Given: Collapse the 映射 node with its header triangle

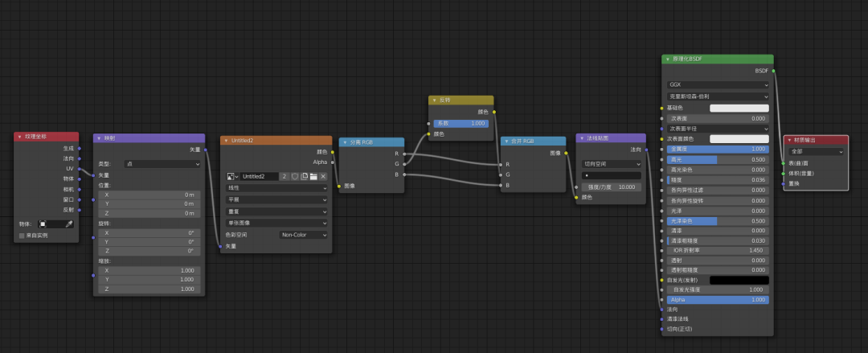Looking at the screenshot, I should [x=98, y=138].
